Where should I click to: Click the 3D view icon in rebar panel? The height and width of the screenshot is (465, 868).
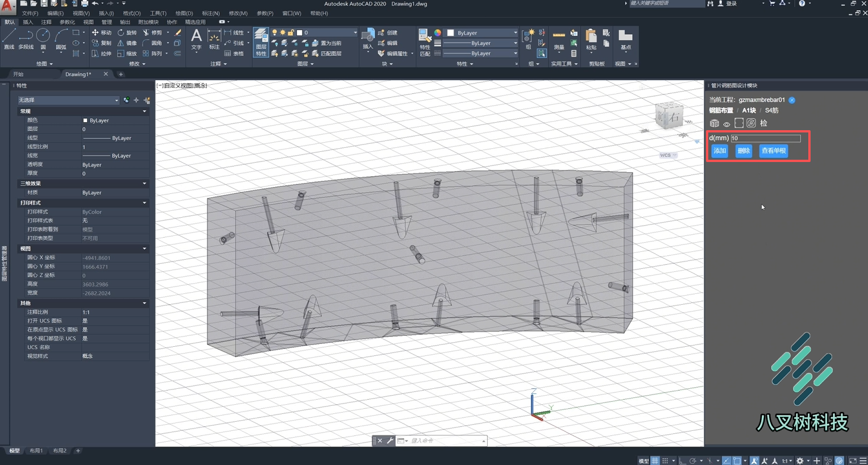[x=715, y=123]
